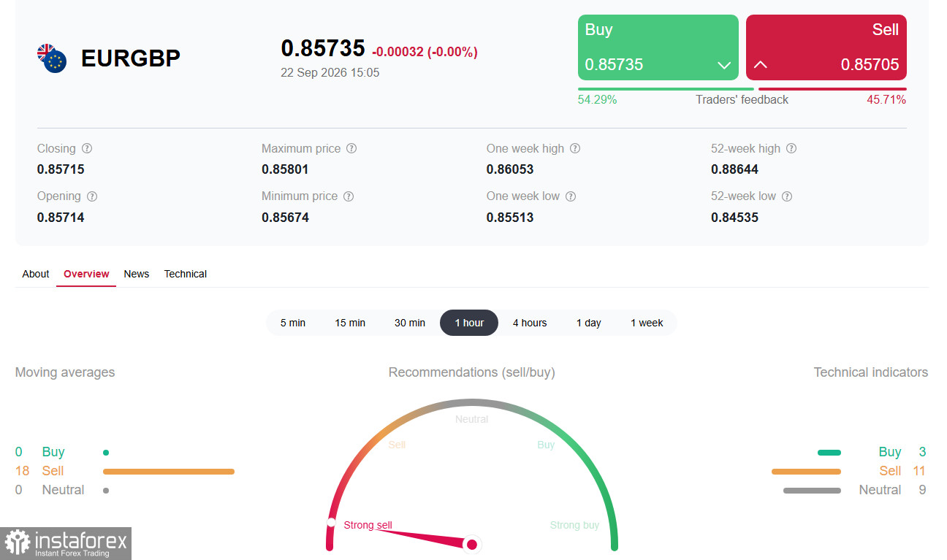Screen dimensions: 947x560
Task: Click the 52-week high info icon
Action: pyautogui.click(x=791, y=148)
